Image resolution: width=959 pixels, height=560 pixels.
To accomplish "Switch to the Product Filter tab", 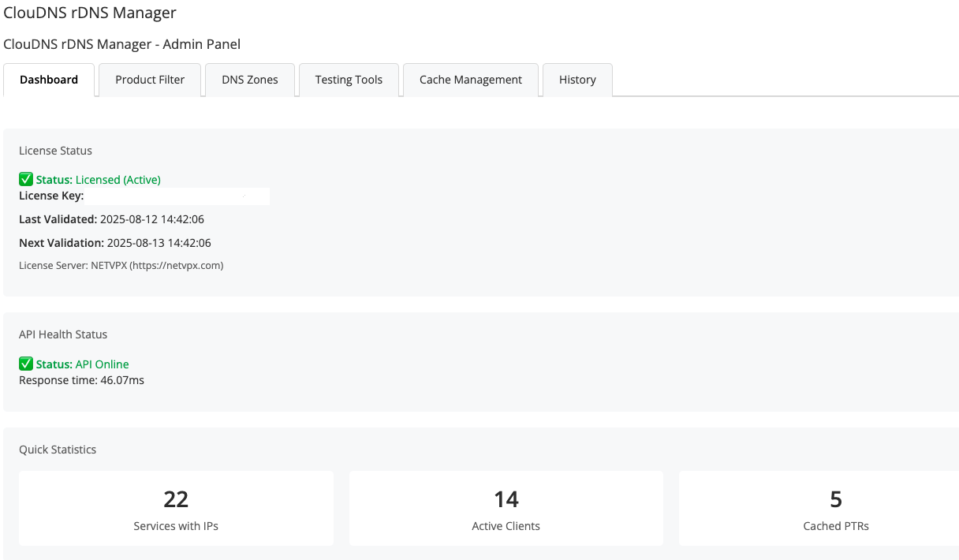I will tap(150, 80).
